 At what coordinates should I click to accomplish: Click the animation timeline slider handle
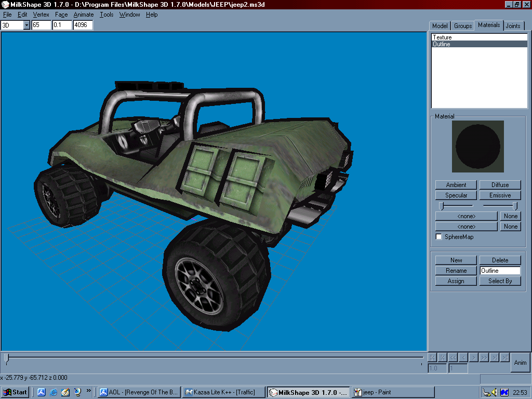(x=6, y=358)
